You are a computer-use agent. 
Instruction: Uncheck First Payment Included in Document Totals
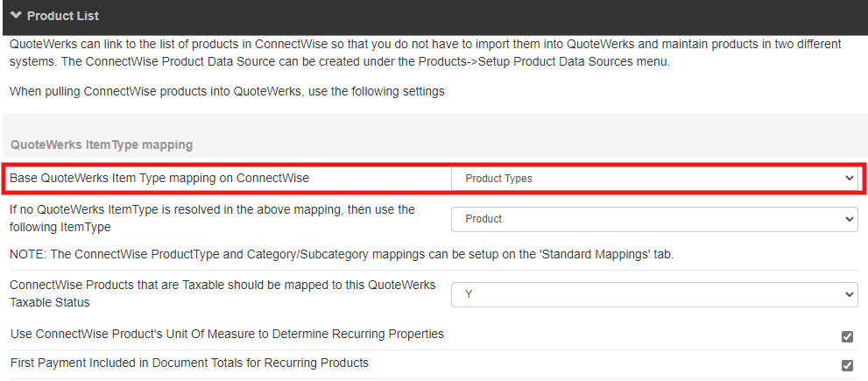[847, 365]
